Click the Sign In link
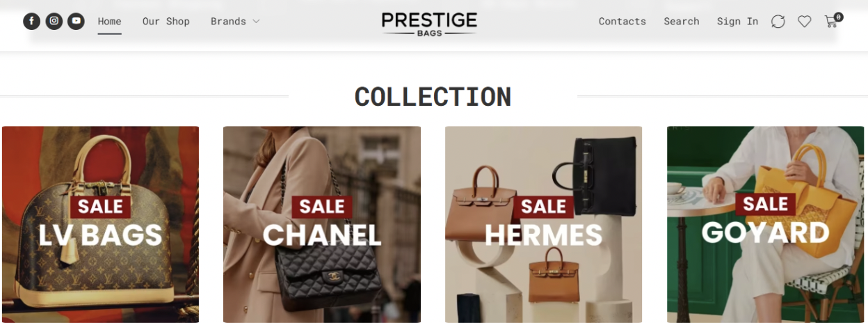This screenshot has width=868, height=323. [737, 22]
